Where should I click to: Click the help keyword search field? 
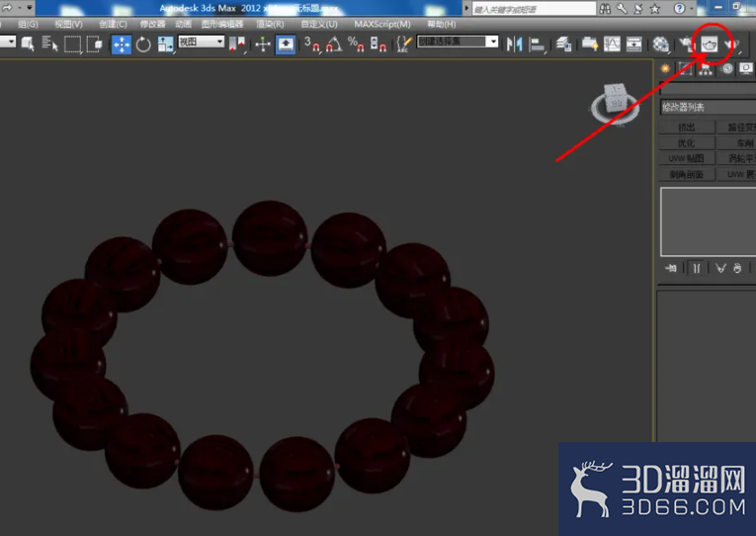click(534, 9)
